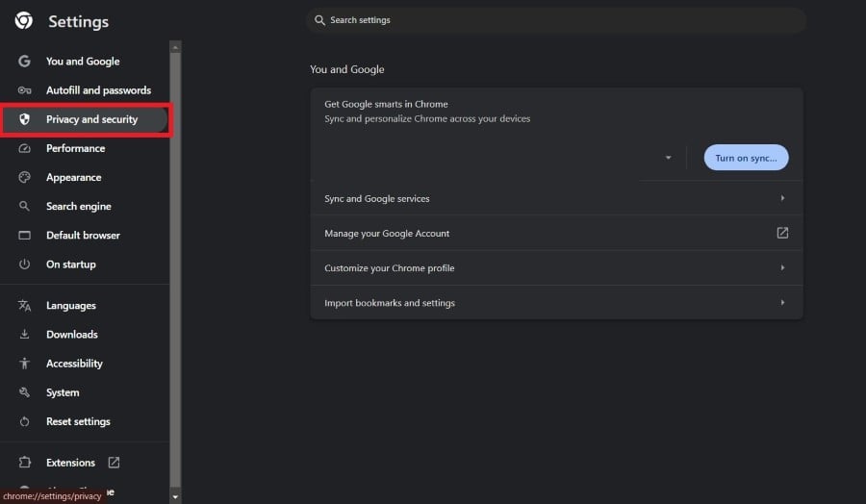Click the shield icon for Privacy and security
This screenshot has width=866, height=504.
coord(24,119)
